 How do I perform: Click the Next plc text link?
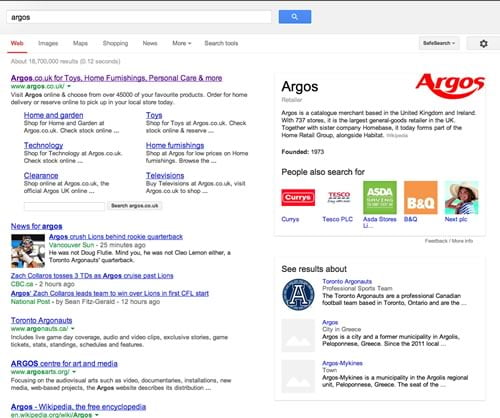pyautogui.click(x=456, y=219)
